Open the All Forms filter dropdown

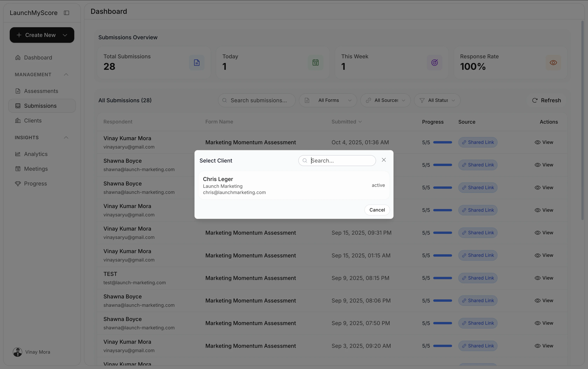pos(328,100)
